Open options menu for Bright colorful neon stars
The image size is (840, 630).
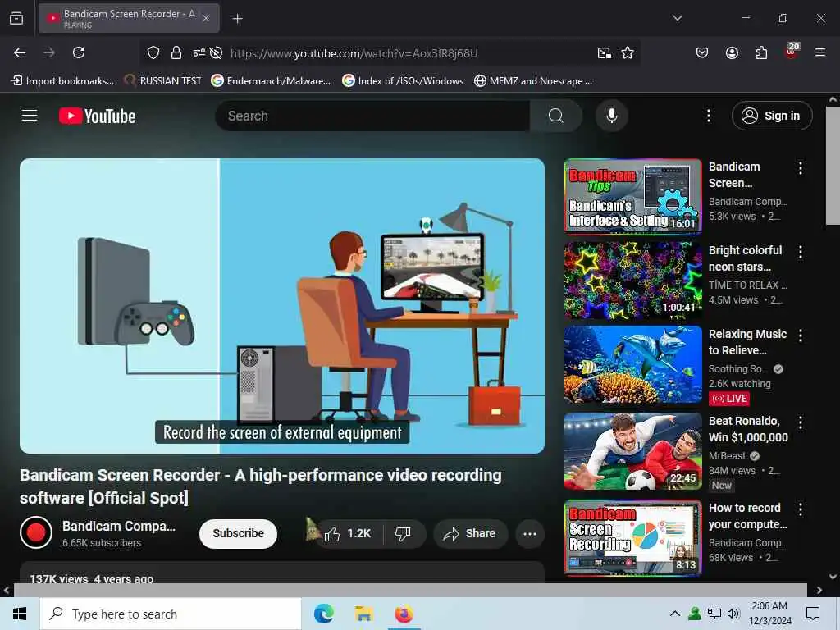(801, 252)
